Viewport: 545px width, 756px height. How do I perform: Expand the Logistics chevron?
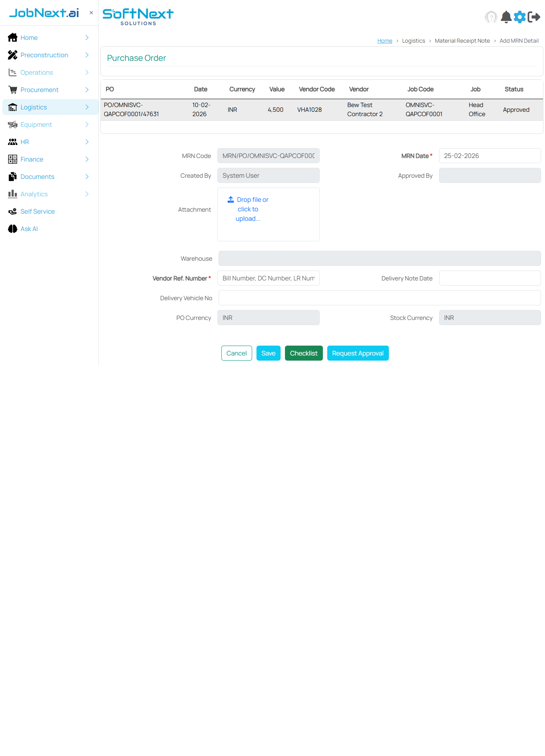coord(87,107)
